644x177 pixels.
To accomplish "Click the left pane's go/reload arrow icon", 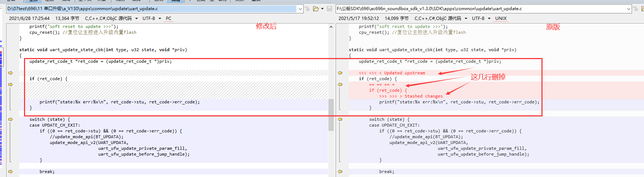I will tap(307, 9).
